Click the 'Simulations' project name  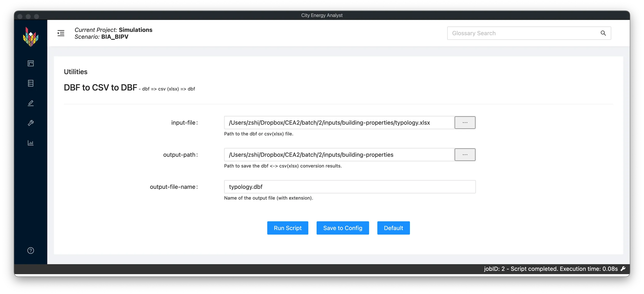(x=135, y=30)
